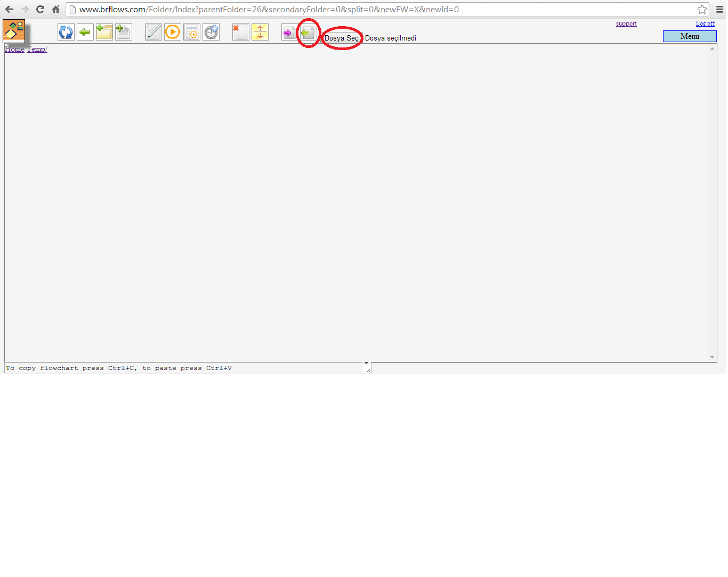Click the yellow split arrows icon
The height and width of the screenshot is (577, 728).
[x=260, y=33]
